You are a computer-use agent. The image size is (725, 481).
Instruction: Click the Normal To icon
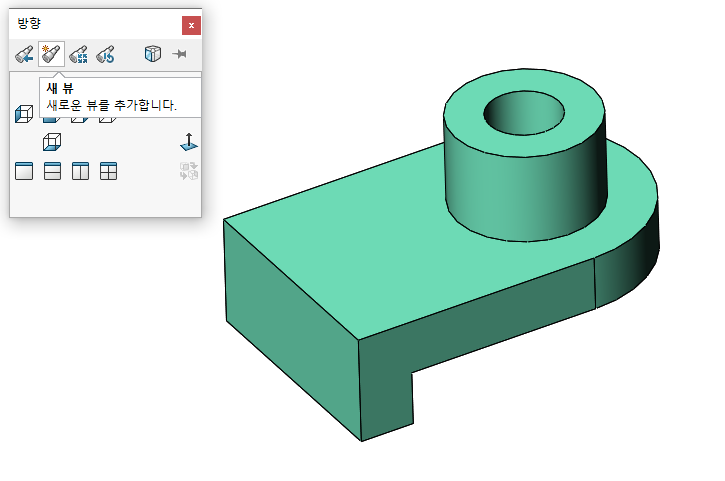pos(189,142)
